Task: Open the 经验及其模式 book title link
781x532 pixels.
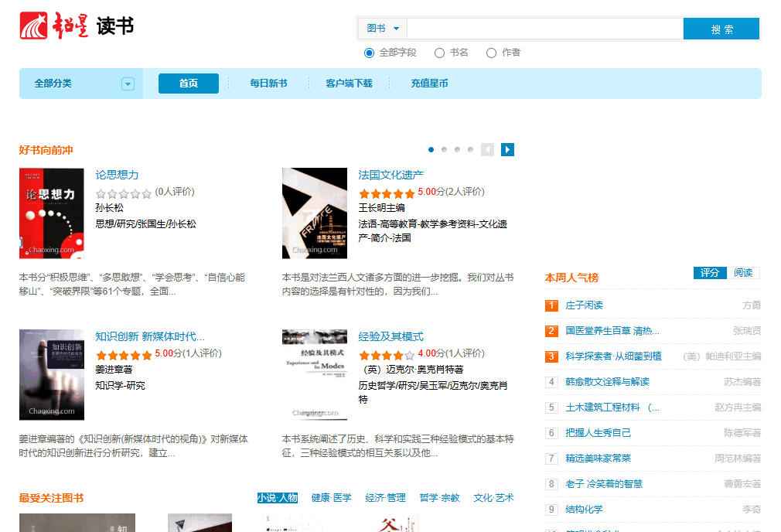Action: 390,336
